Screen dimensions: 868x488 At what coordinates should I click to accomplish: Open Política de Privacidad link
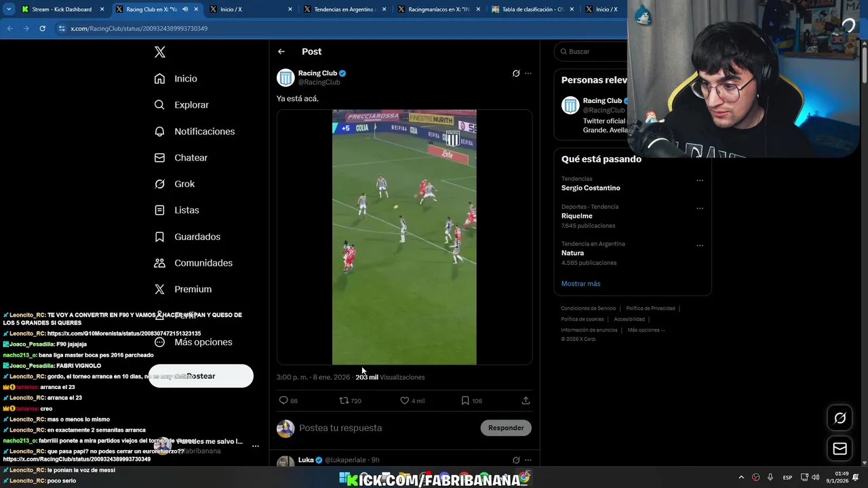pyautogui.click(x=650, y=308)
